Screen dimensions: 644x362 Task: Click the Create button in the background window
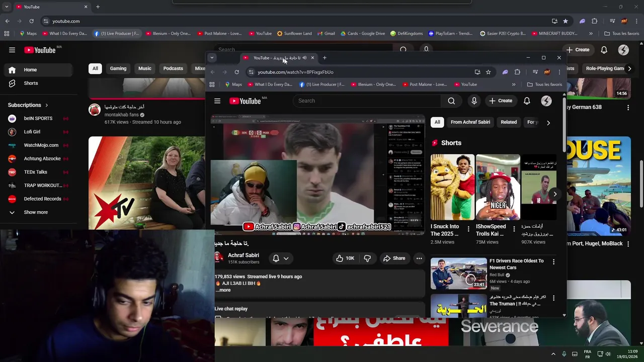point(578,50)
